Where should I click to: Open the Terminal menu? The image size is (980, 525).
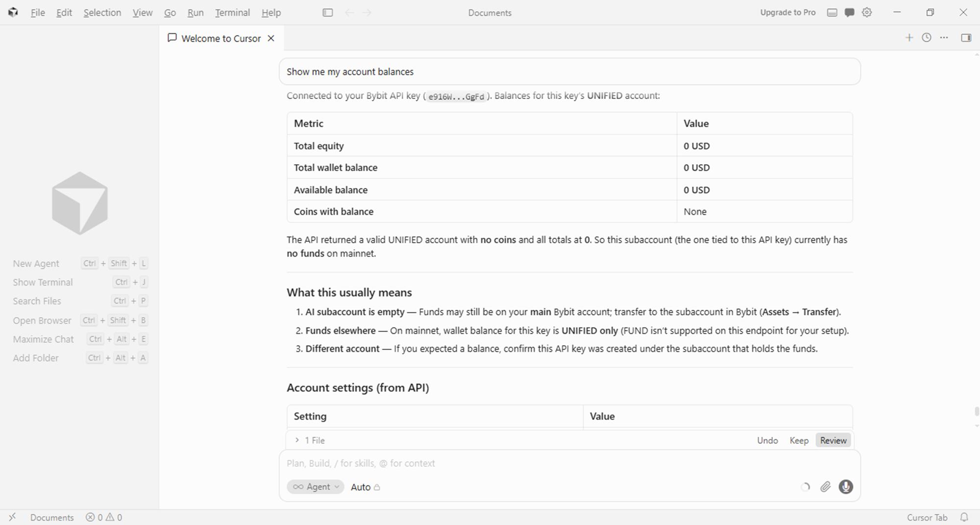(x=232, y=13)
